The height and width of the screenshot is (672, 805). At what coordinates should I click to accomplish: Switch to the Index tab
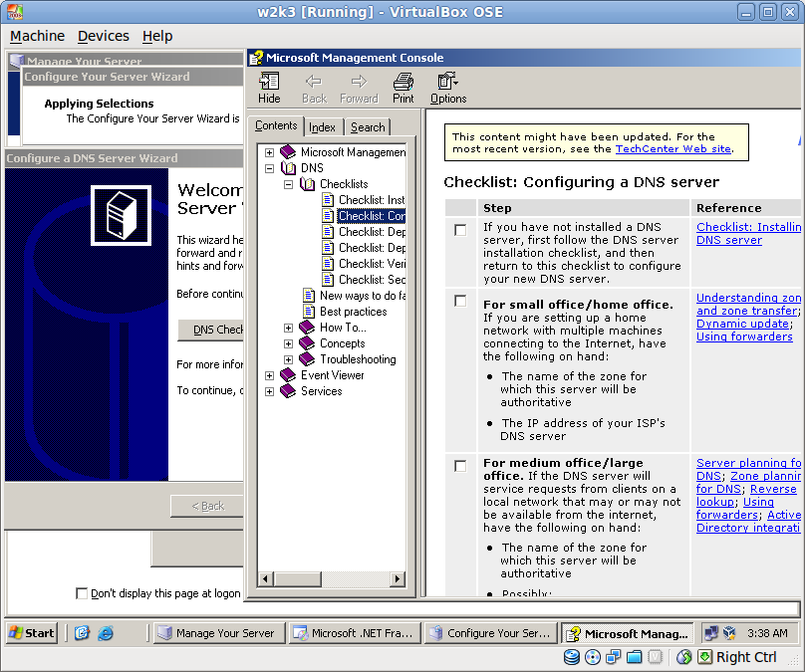click(x=322, y=127)
